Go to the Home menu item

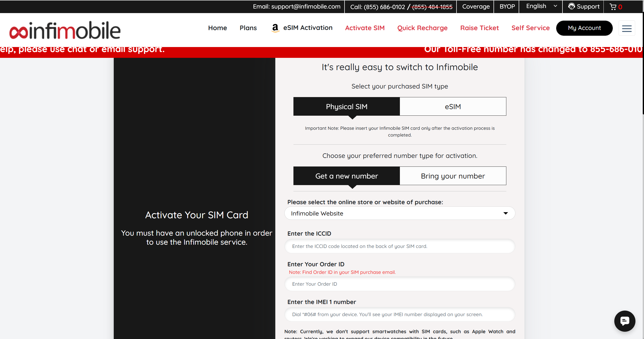(217, 28)
